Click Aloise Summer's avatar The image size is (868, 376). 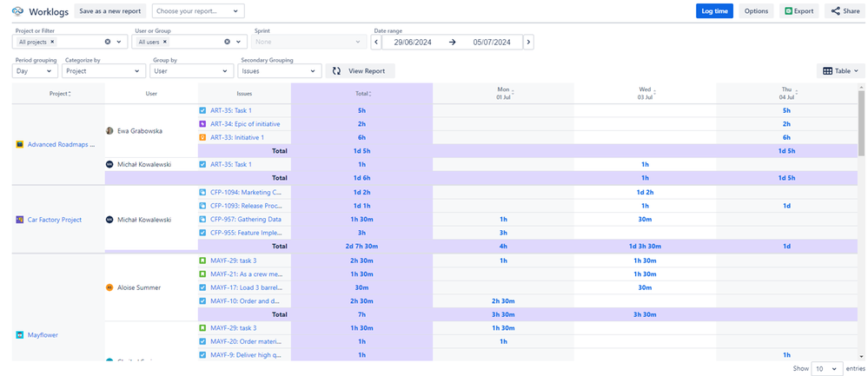(x=109, y=287)
